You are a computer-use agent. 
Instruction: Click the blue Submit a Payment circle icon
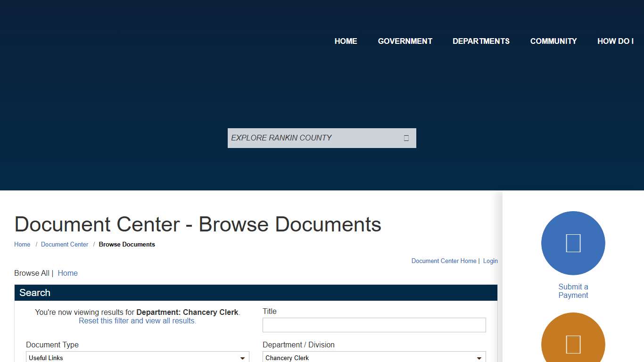tap(573, 243)
